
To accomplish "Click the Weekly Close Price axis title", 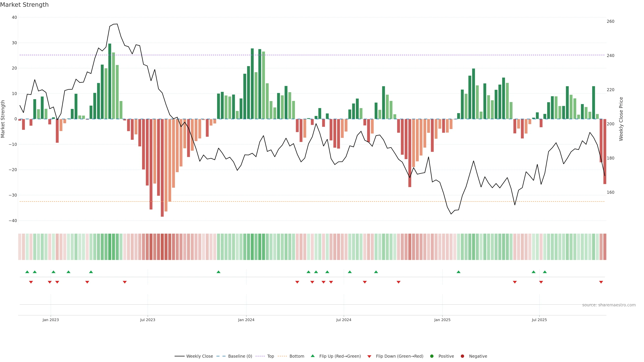I will point(621,119).
